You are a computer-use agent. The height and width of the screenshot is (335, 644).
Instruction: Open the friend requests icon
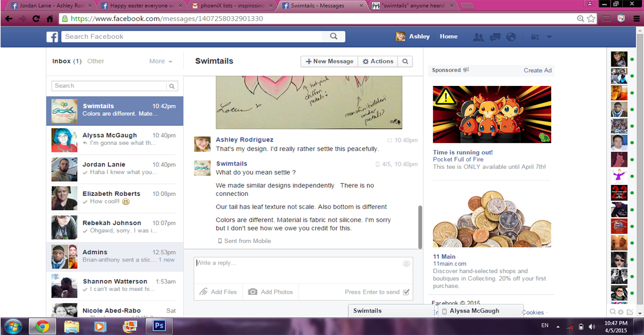coord(478,37)
